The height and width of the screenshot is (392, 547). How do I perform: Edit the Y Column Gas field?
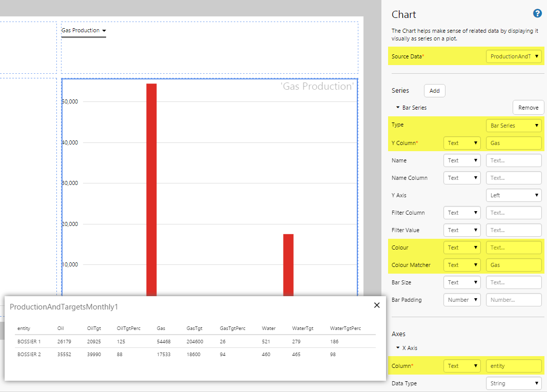[514, 143]
